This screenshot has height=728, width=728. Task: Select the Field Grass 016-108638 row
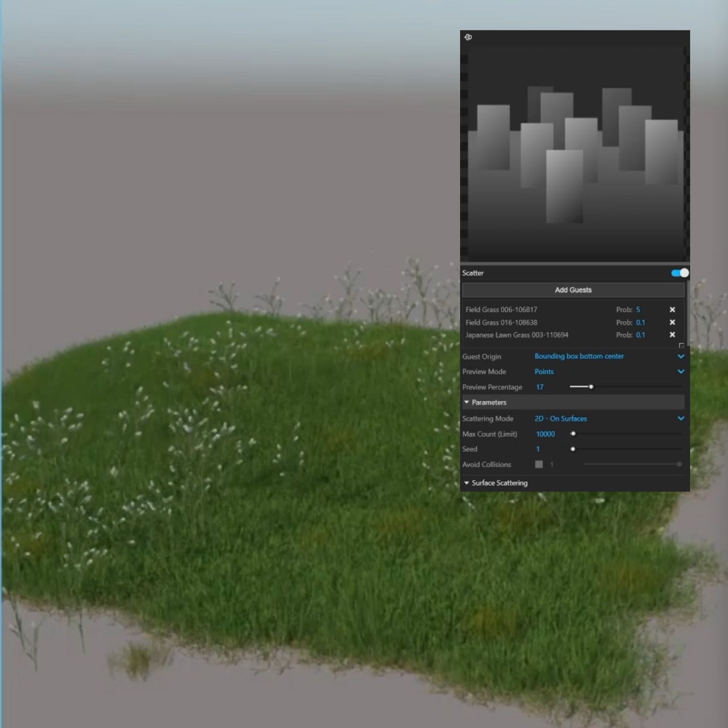tap(573, 322)
